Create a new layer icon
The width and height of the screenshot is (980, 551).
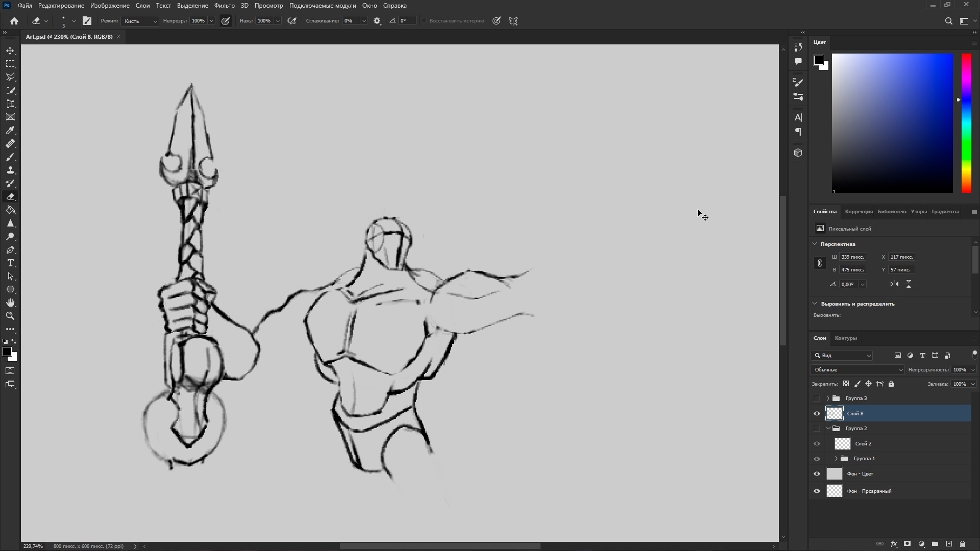click(x=949, y=544)
